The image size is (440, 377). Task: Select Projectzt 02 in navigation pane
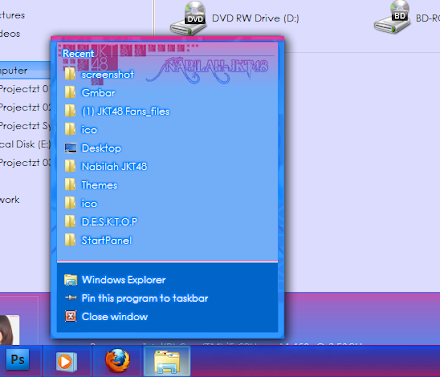(x=25, y=107)
